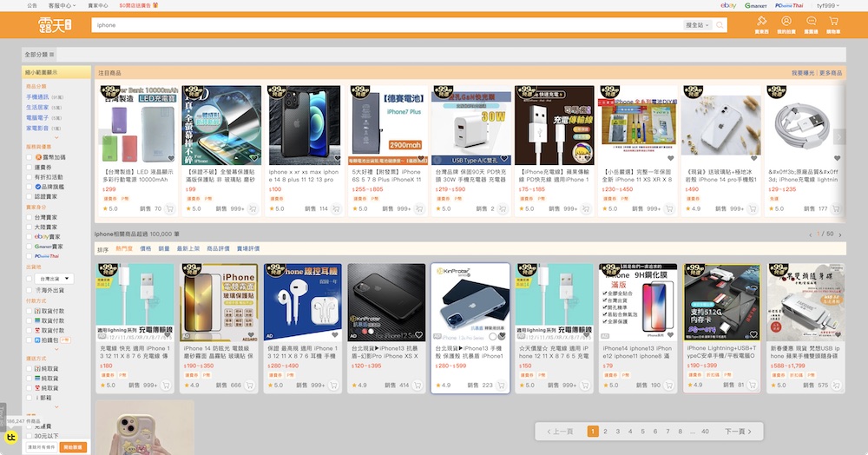This screenshot has width=868, height=455.
Task: Click the Ruten (露天) logo
Action: point(55,25)
